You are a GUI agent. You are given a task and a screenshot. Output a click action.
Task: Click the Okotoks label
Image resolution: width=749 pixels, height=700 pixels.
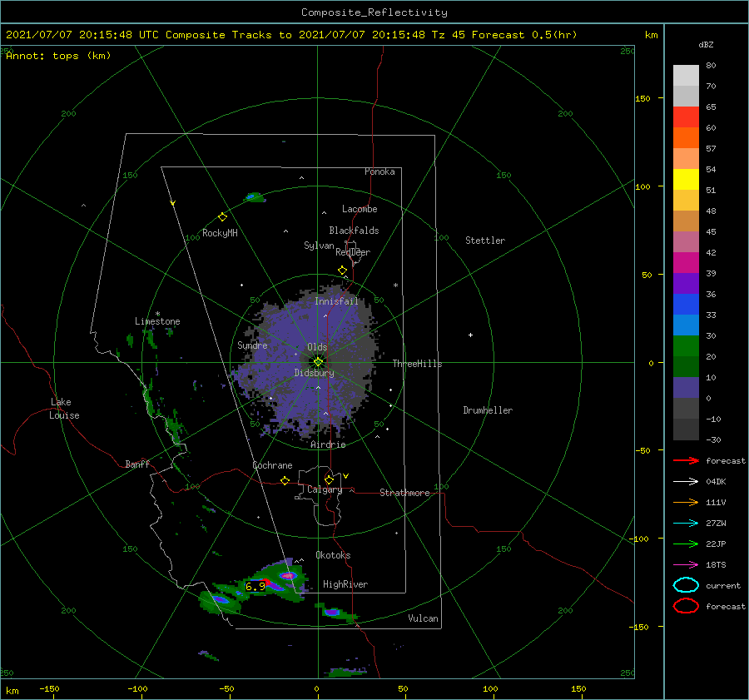click(x=333, y=555)
